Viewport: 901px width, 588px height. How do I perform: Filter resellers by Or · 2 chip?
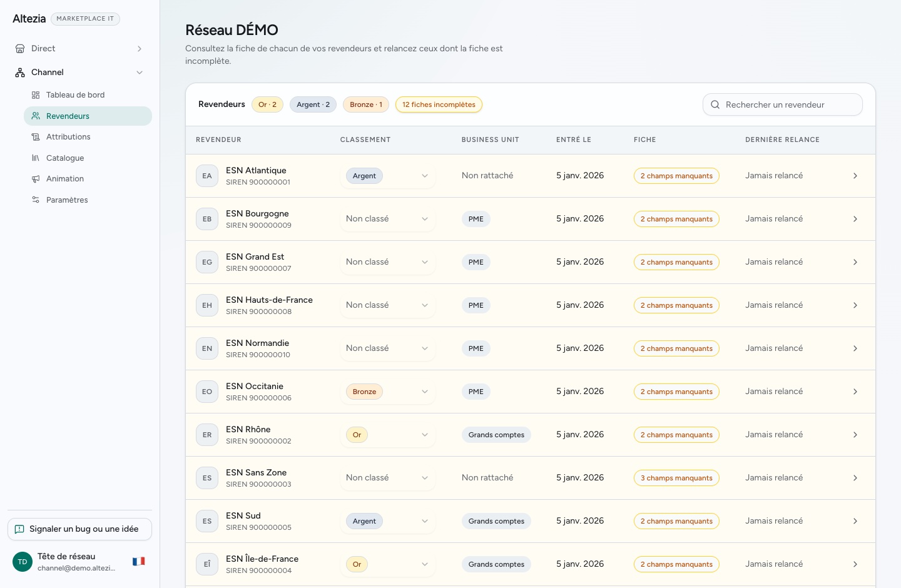(267, 104)
